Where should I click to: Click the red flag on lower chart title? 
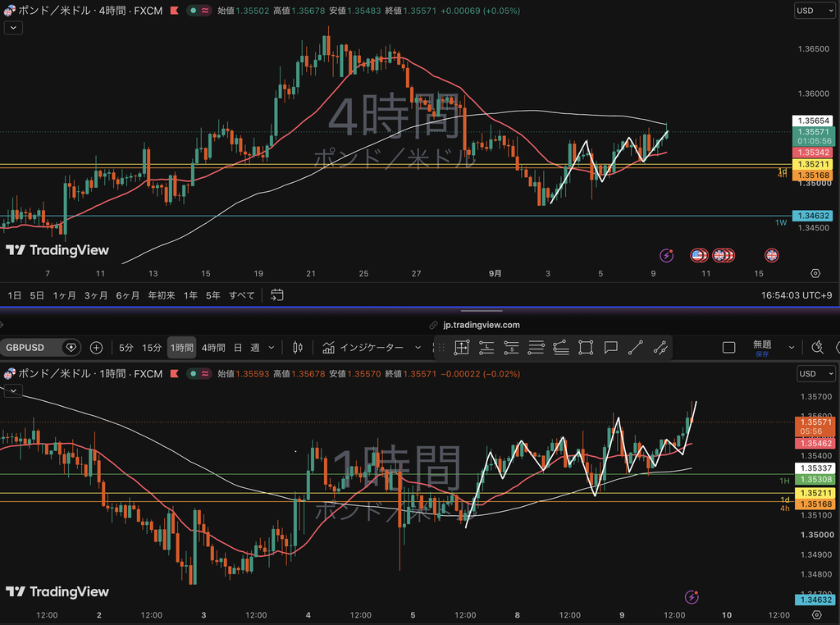(174, 374)
